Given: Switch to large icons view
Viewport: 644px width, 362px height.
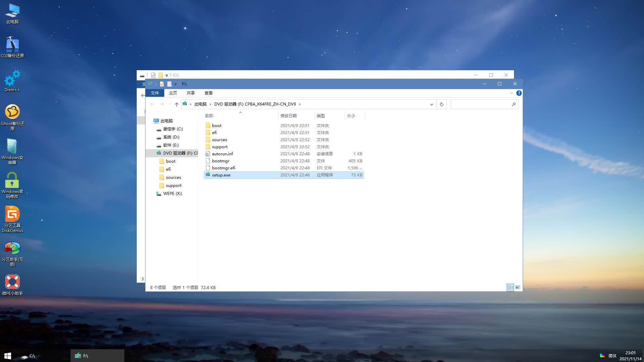Looking at the screenshot, I should tap(518, 287).
